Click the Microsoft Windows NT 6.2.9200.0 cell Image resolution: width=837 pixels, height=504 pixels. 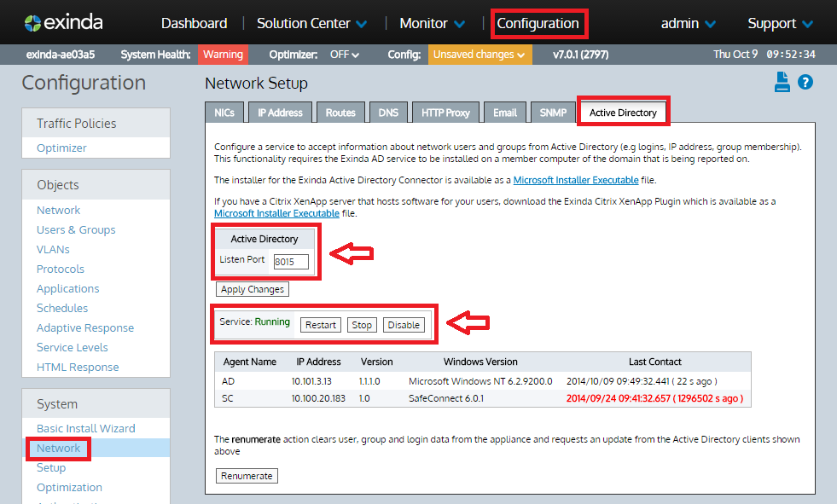(x=480, y=381)
